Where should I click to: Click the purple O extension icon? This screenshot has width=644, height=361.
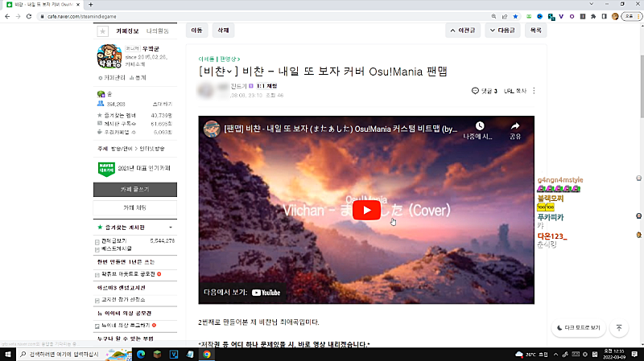click(x=572, y=16)
